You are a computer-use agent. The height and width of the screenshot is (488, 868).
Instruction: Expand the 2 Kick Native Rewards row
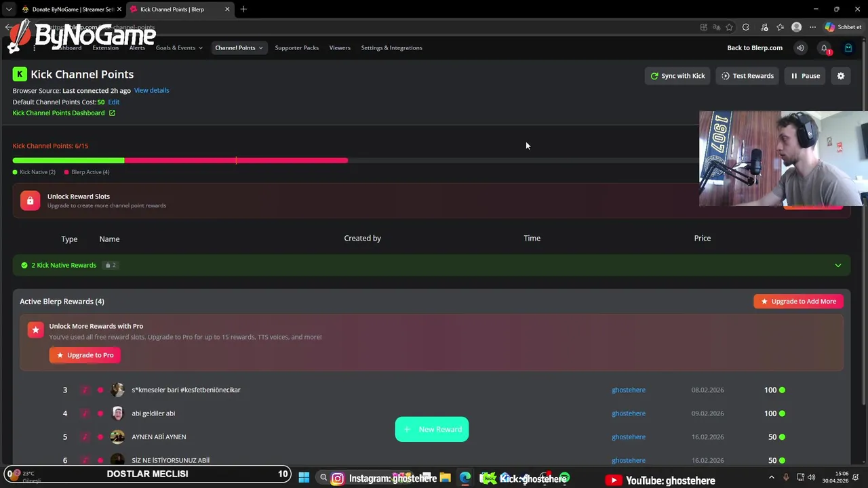point(431,265)
